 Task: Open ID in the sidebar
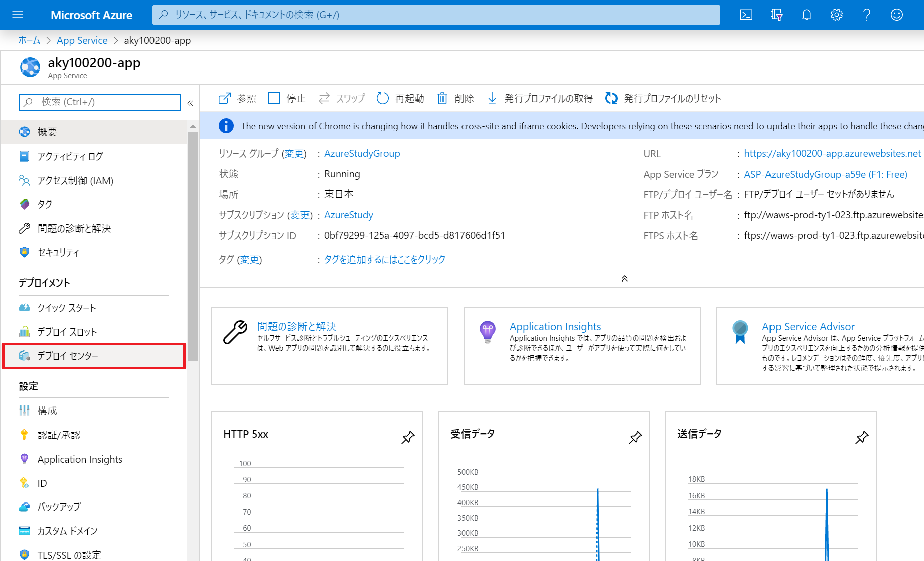(x=93, y=483)
